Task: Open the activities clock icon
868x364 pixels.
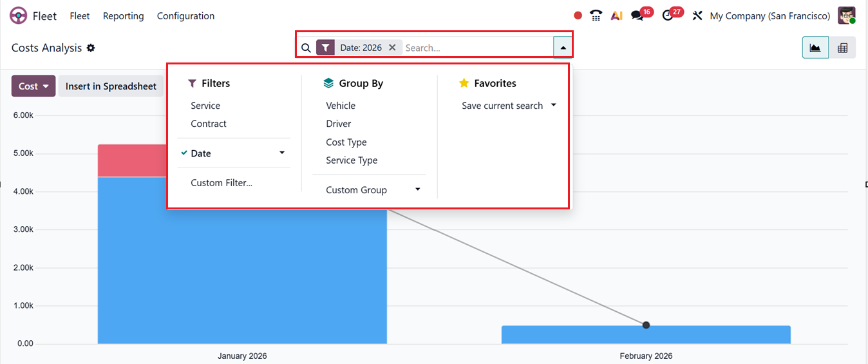Action: click(668, 16)
